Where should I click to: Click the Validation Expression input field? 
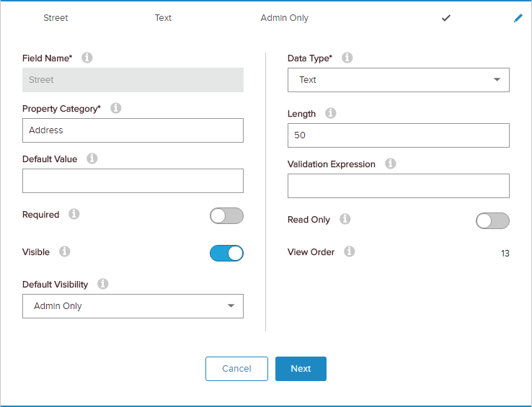(399, 186)
